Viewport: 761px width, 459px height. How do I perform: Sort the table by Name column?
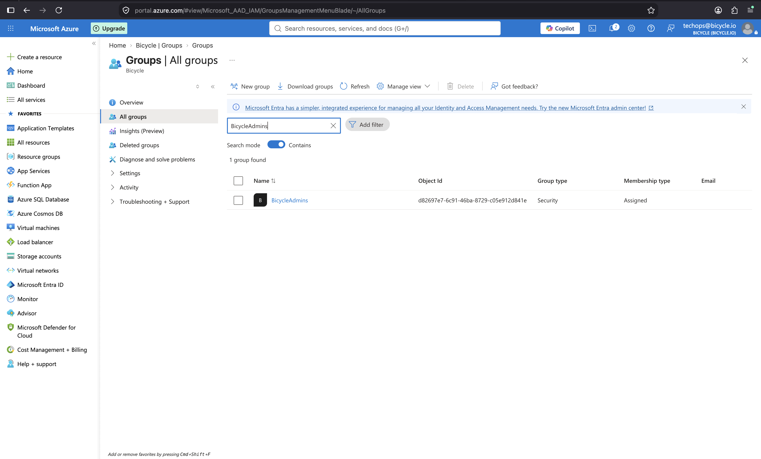264,181
